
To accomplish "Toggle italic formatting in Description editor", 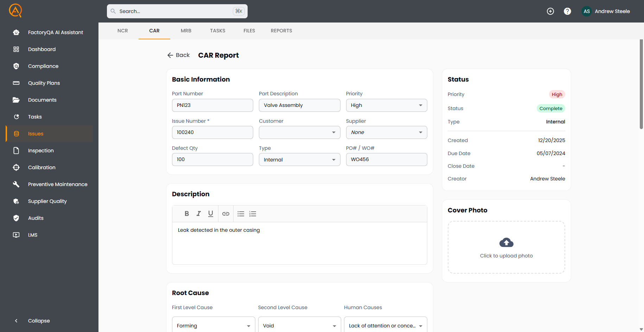I will 199,213.
